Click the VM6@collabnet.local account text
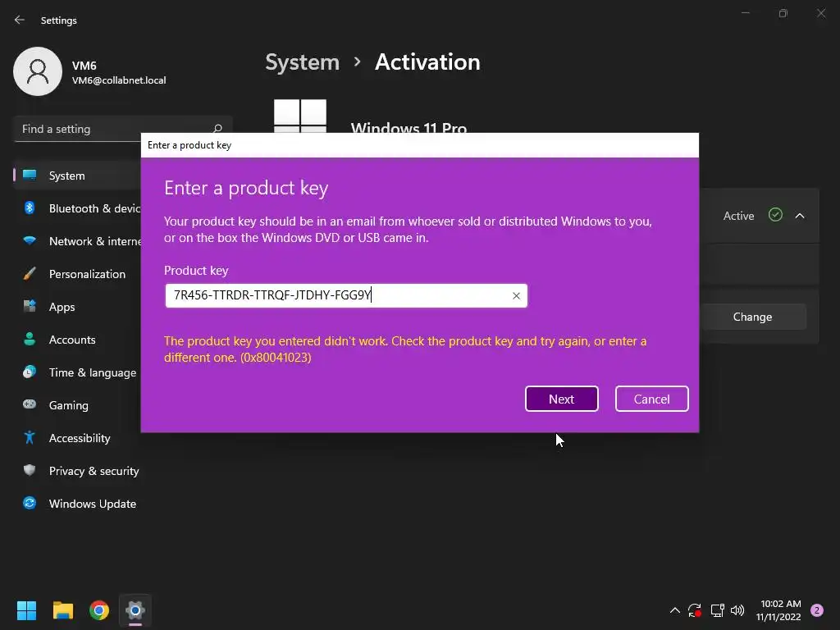Screen dimensions: 840x630 tap(119, 80)
